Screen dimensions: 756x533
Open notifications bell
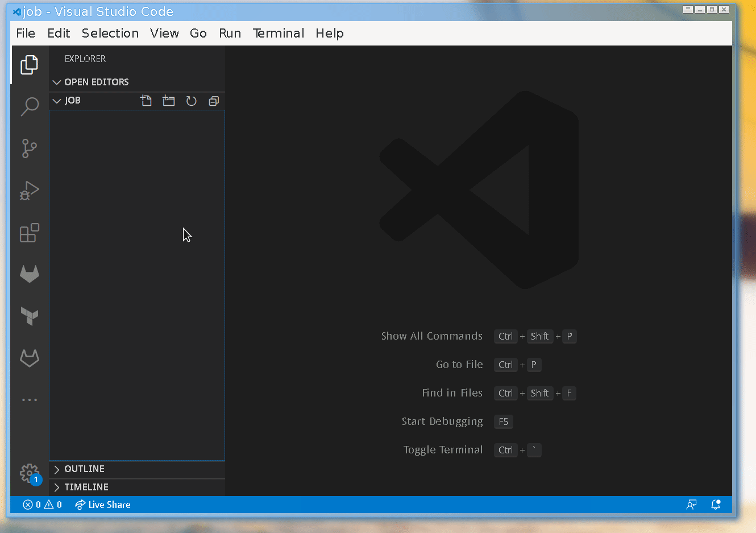click(x=716, y=505)
